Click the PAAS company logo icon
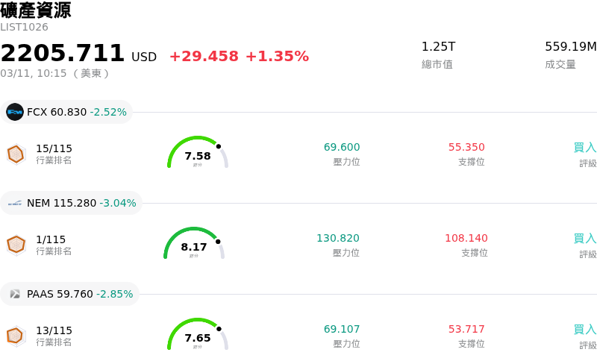The image size is (597, 364). coord(15,294)
